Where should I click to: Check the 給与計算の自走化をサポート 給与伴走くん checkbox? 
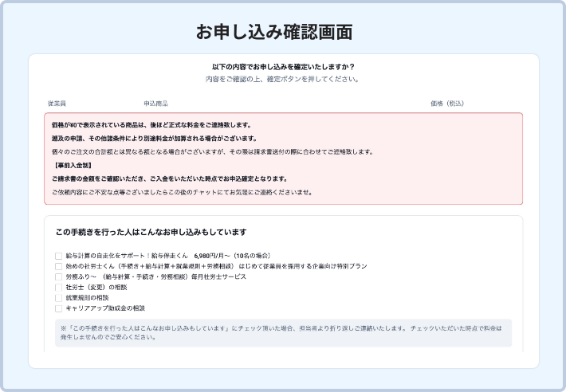point(58,257)
